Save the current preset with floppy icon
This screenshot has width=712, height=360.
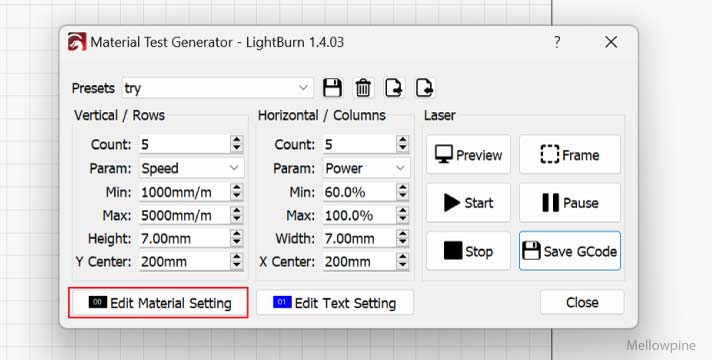coord(332,88)
